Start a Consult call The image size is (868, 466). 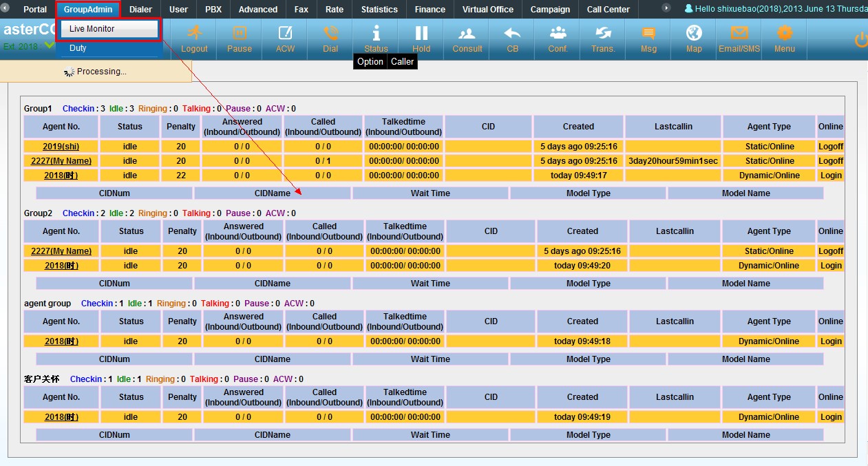click(467, 39)
